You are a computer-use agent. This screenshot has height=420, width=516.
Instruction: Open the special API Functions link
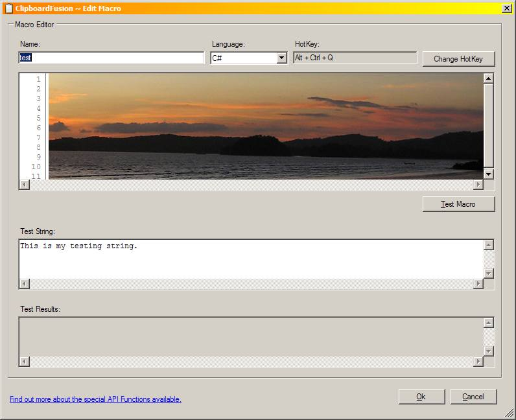[95, 399]
